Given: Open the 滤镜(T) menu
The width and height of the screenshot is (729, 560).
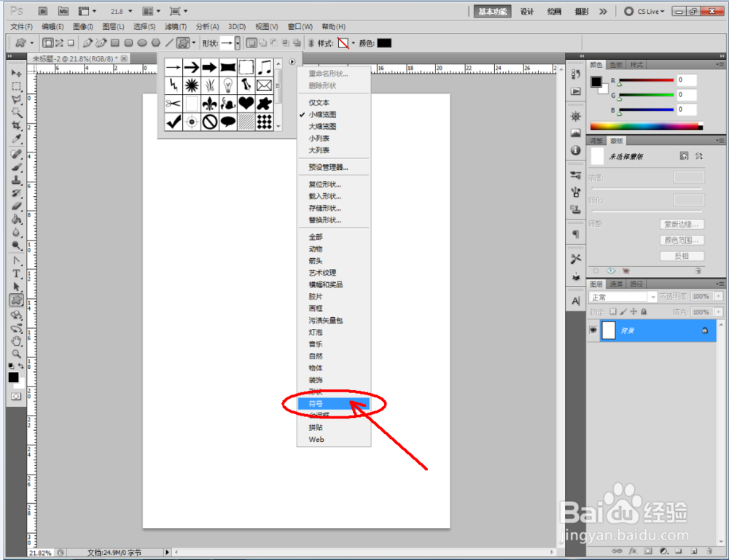Looking at the screenshot, I should click(175, 26).
